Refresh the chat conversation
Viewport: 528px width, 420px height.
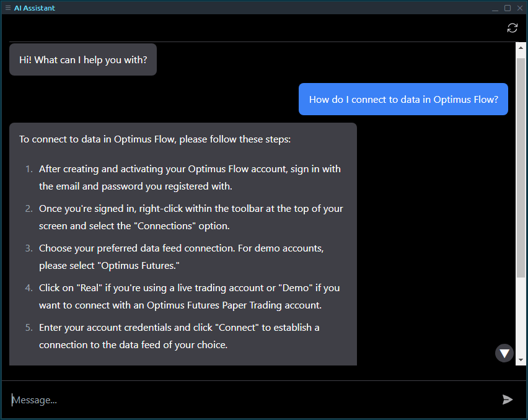[x=512, y=28]
